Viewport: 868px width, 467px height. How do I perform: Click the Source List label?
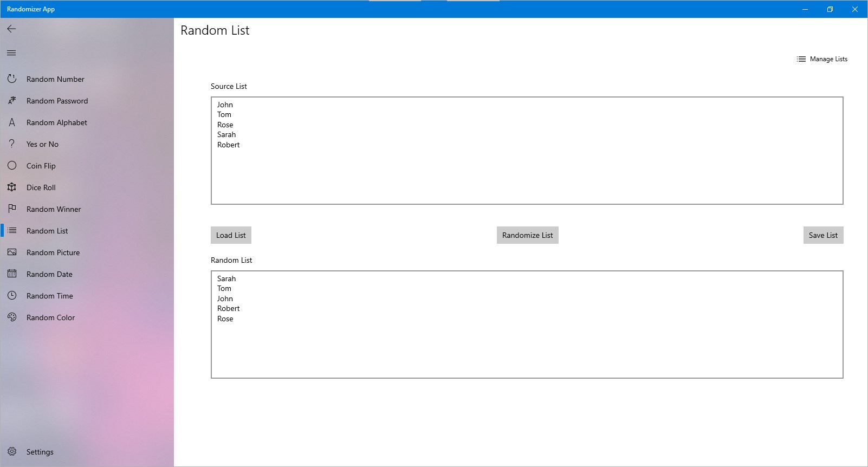(x=229, y=86)
